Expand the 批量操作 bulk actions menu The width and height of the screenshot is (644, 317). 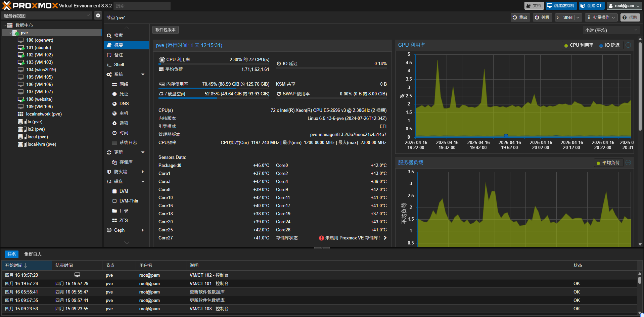pos(601,17)
